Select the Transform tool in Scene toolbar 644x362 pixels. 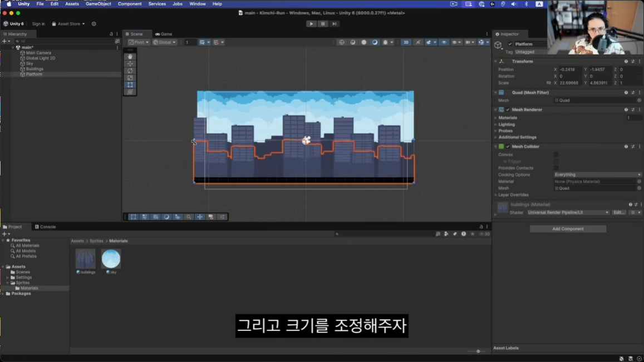[130, 92]
